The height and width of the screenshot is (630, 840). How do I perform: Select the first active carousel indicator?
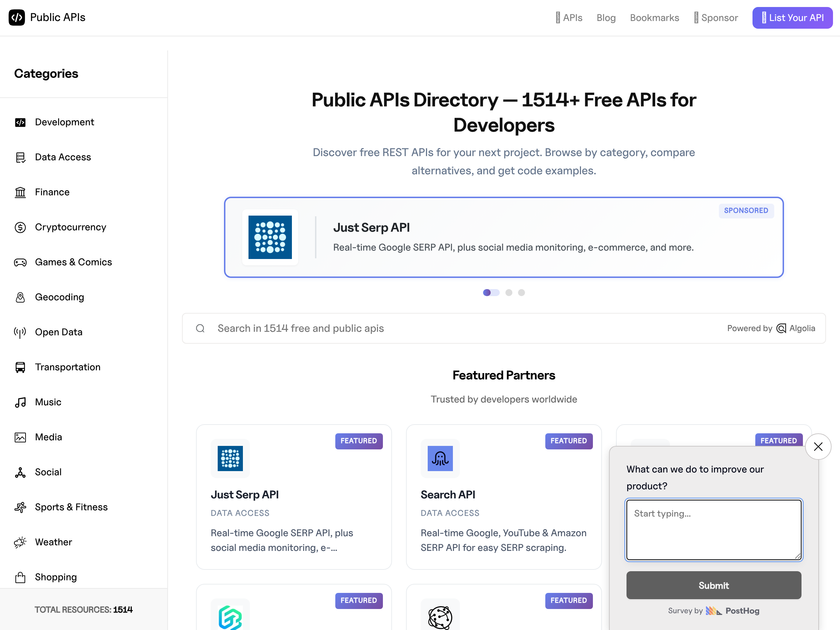491,292
